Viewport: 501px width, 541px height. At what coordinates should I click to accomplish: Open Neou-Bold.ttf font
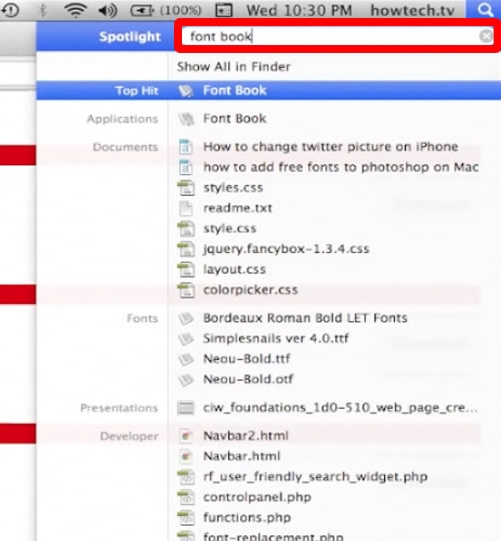click(246, 359)
